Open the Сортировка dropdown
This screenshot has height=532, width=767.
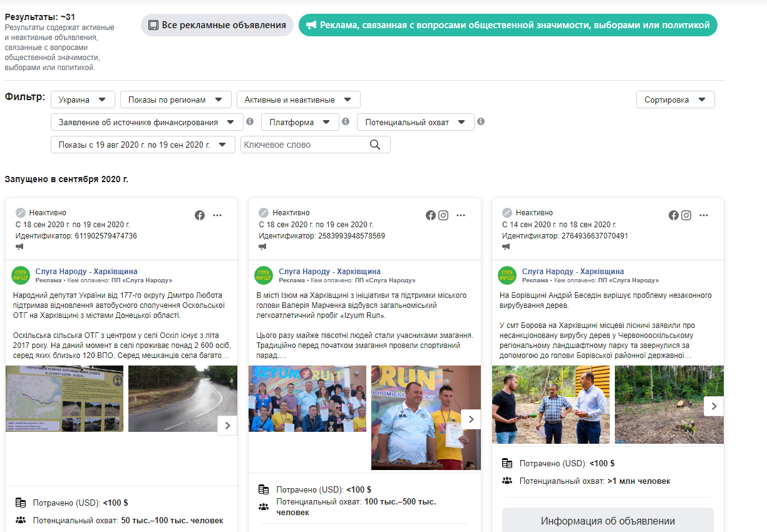click(x=675, y=100)
